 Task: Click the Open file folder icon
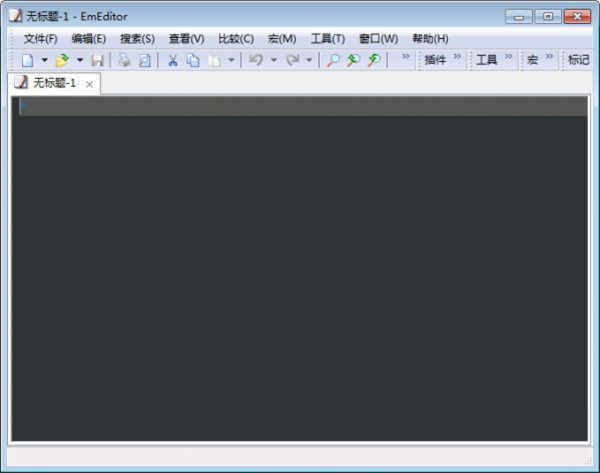click(62, 60)
